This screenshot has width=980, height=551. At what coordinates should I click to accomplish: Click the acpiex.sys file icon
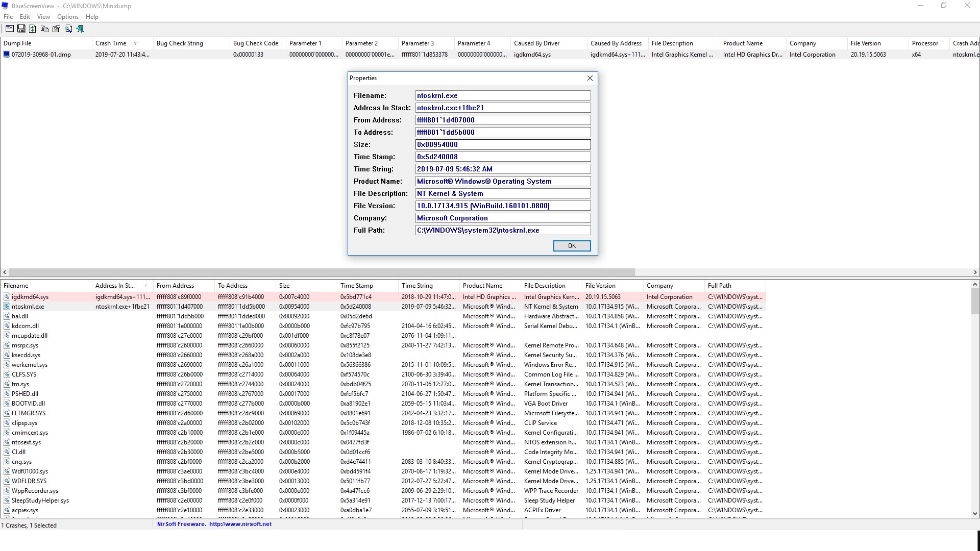(7, 510)
